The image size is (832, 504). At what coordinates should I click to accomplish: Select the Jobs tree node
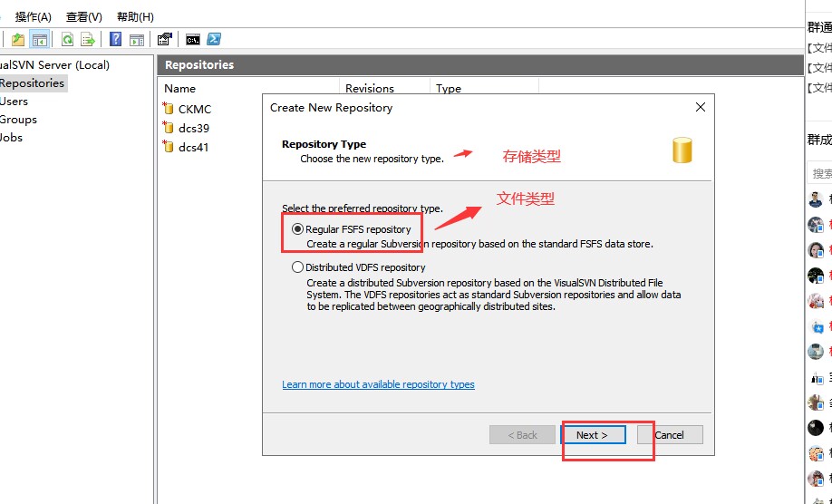pyautogui.click(x=11, y=138)
